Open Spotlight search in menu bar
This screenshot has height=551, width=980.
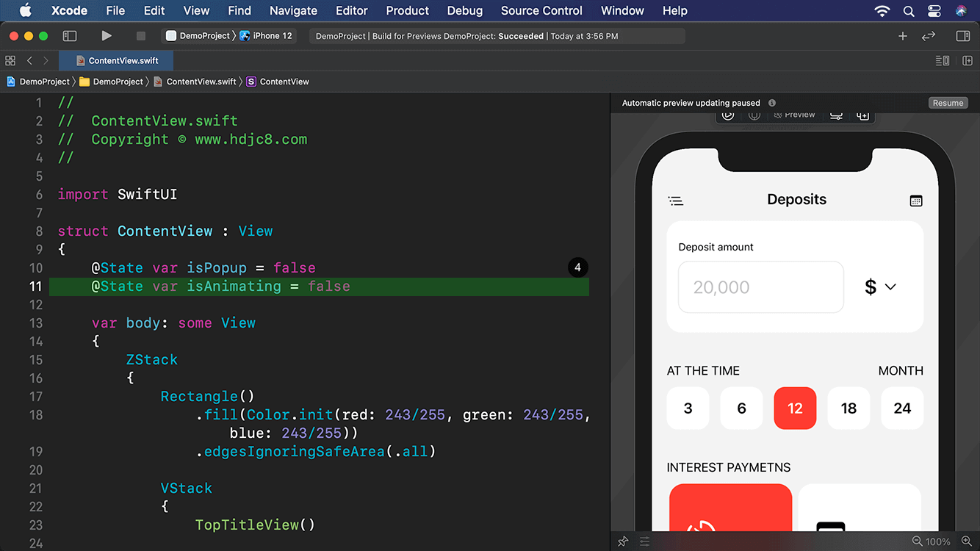click(909, 10)
